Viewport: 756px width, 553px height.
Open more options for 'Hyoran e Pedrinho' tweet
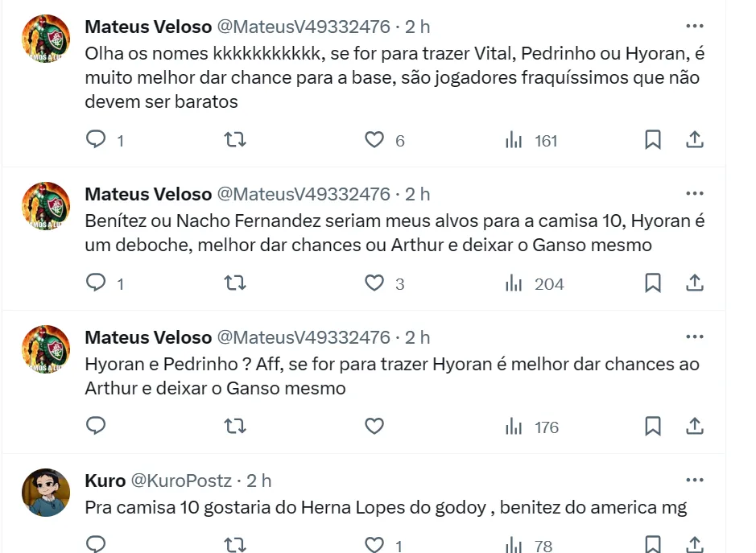click(694, 337)
